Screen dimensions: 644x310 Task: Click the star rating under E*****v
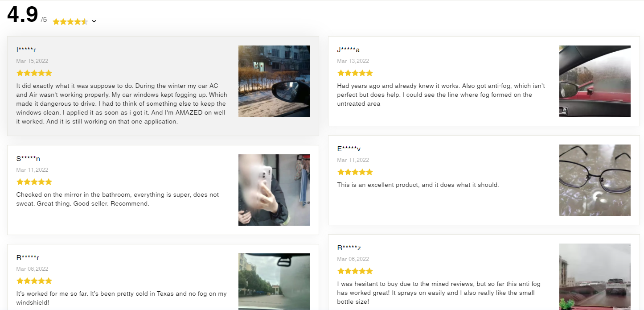(355, 172)
